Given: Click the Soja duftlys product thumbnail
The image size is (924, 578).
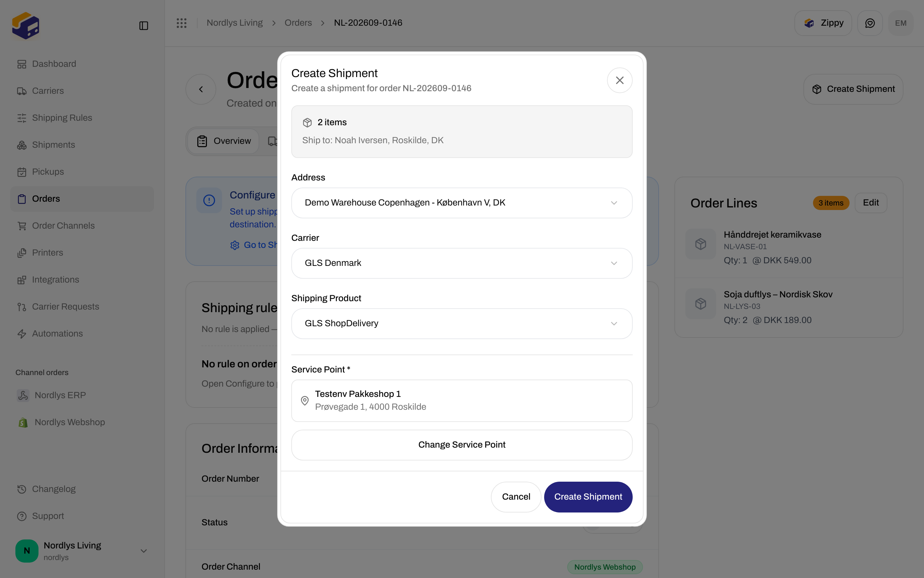Looking at the screenshot, I should click(x=700, y=304).
